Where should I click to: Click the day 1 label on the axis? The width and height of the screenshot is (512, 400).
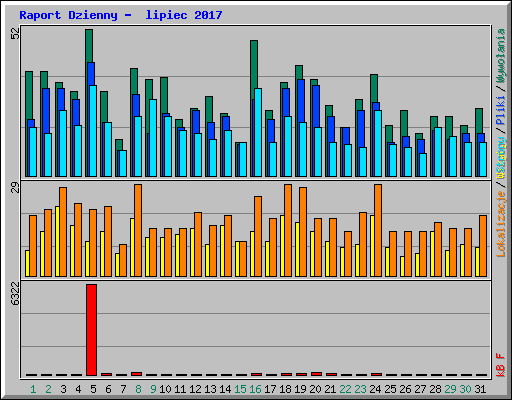(x=33, y=389)
